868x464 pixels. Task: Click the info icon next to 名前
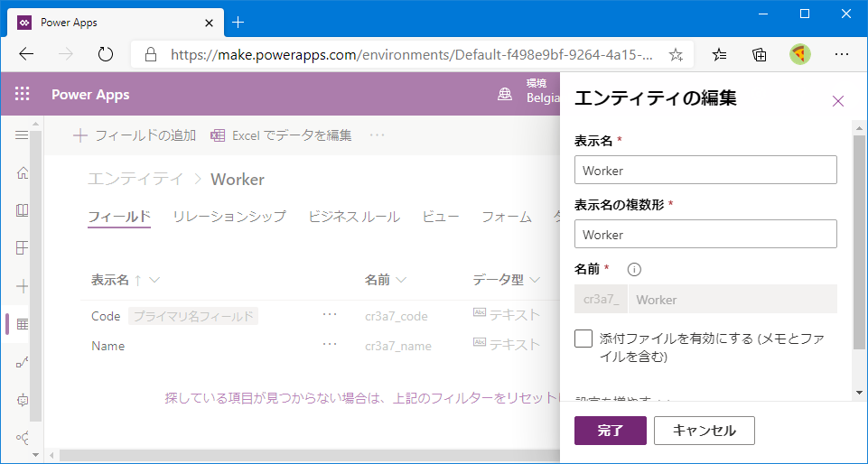pyautogui.click(x=634, y=269)
